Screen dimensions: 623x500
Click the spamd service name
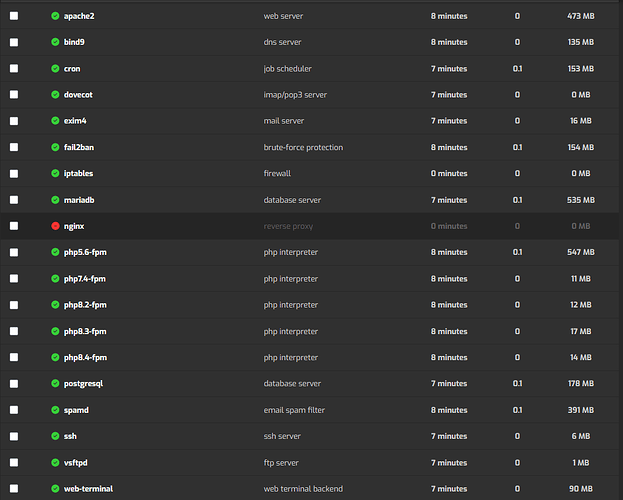[x=77, y=410]
